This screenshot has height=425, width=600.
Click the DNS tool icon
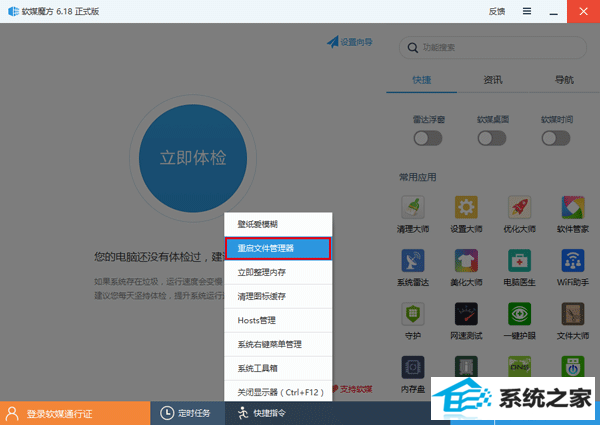519,366
